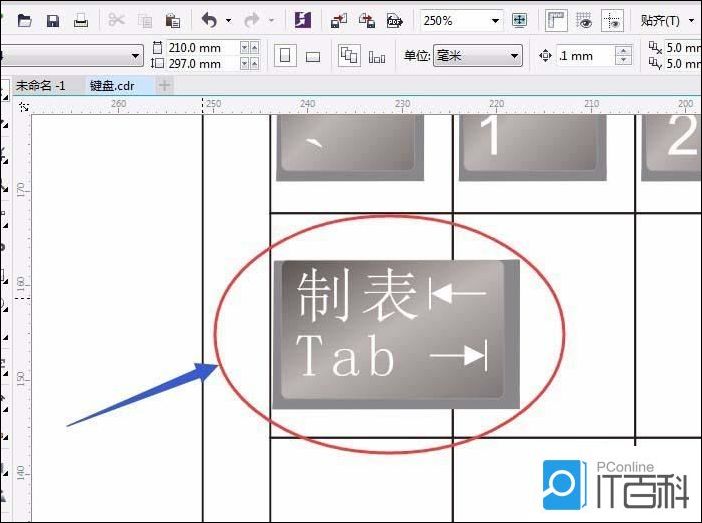This screenshot has width=702, height=523.
Task: Increase page width with up stepper
Action: pos(254,47)
